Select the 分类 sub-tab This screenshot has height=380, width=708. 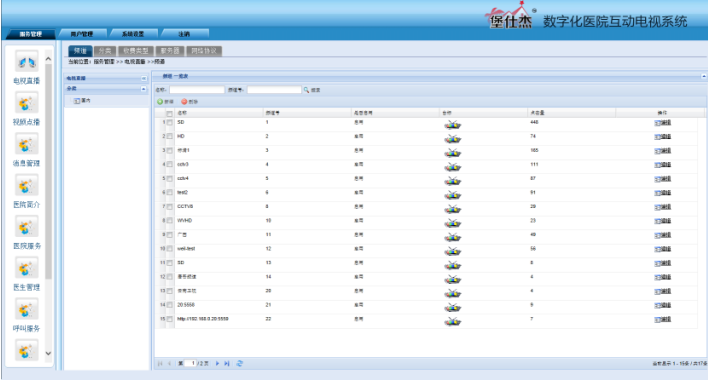[x=105, y=51]
